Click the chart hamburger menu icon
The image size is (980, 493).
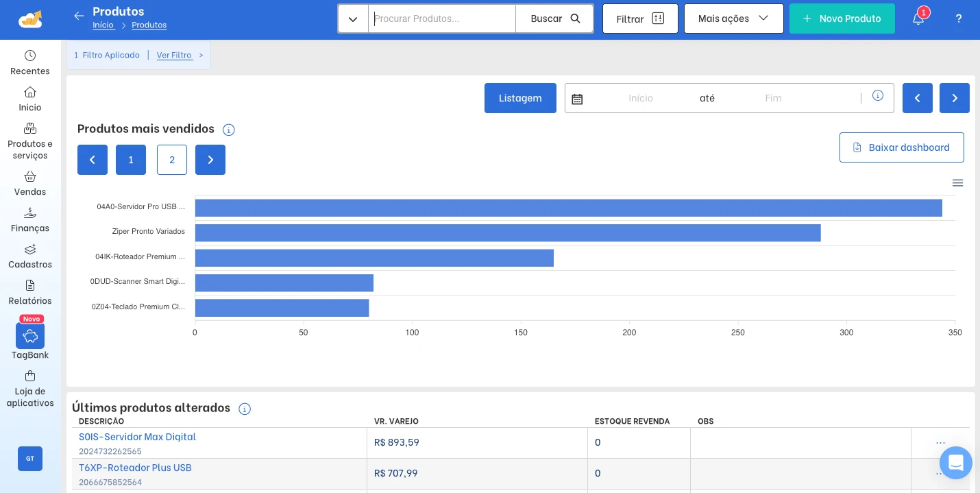tap(958, 183)
